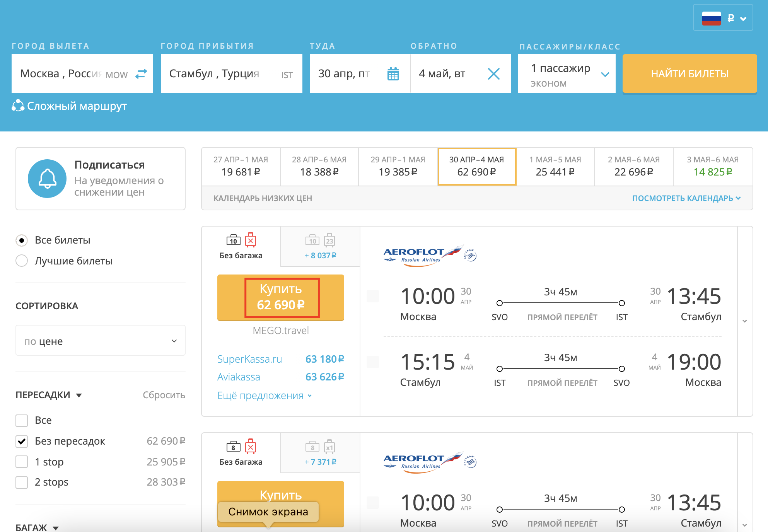Click the return date field '4 май, вт'
This screenshot has height=532, width=768.
[461, 73]
